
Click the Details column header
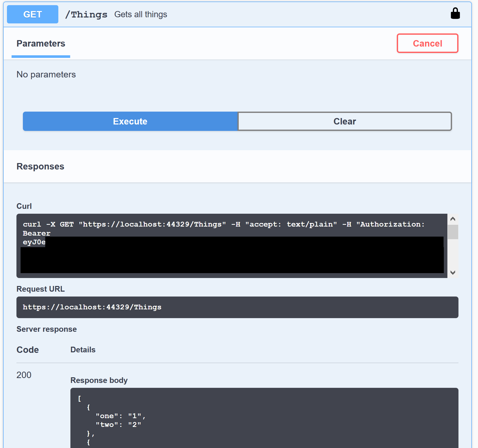coord(83,350)
